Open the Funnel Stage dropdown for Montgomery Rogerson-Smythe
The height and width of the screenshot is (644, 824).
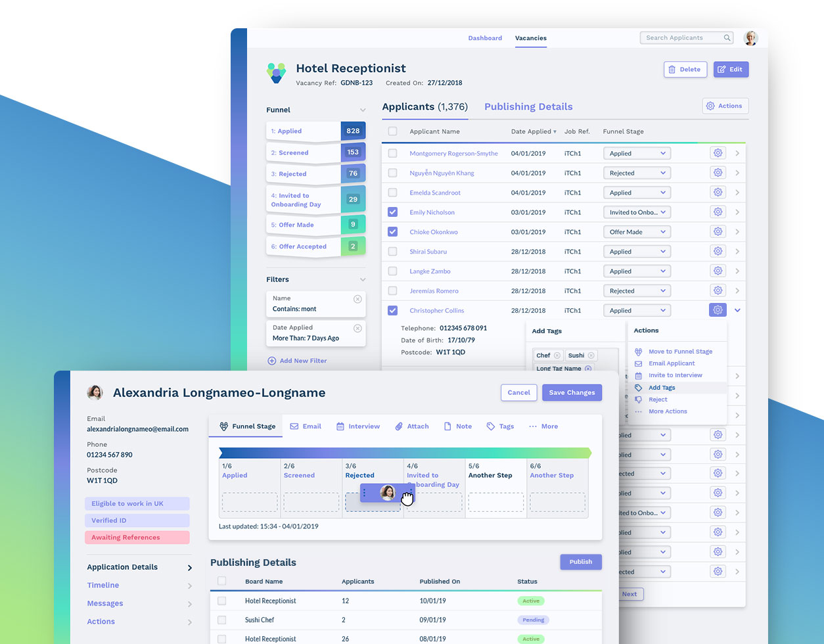(636, 152)
